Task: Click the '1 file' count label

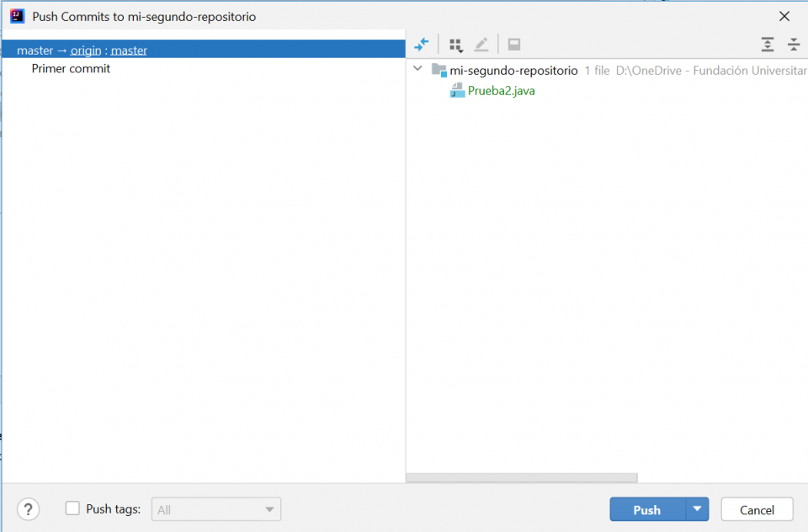Action: coord(597,71)
